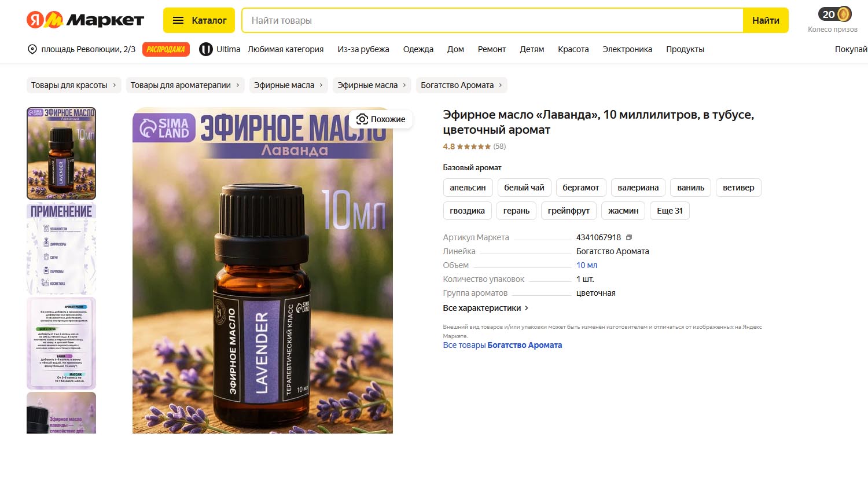Screen dimensions: 868x488
Task: Expand the Еще 31 aroma options
Action: 670,211
